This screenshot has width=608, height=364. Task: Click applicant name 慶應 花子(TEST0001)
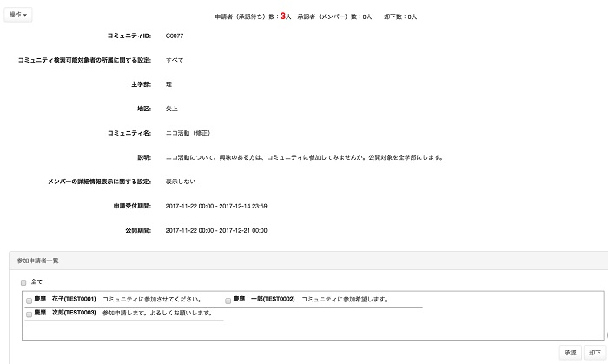[65, 299]
